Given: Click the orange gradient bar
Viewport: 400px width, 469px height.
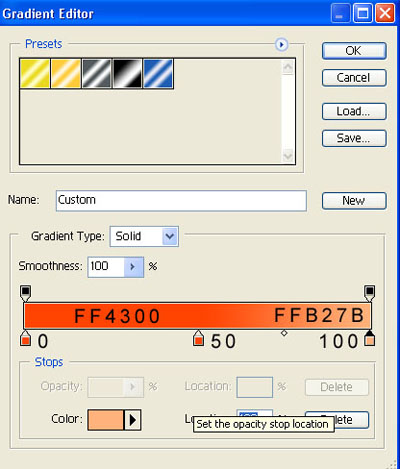Looking at the screenshot, I should pyautogui.click(x=197, y=316).
